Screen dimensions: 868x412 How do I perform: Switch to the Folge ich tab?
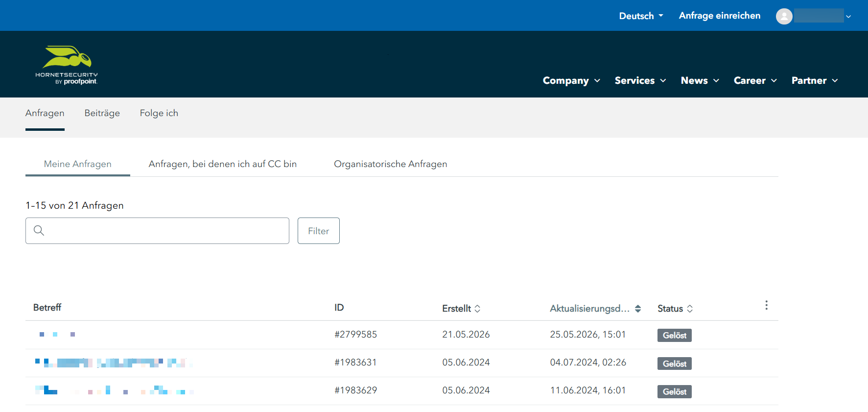pyautogui.click(x=159, y=113)
